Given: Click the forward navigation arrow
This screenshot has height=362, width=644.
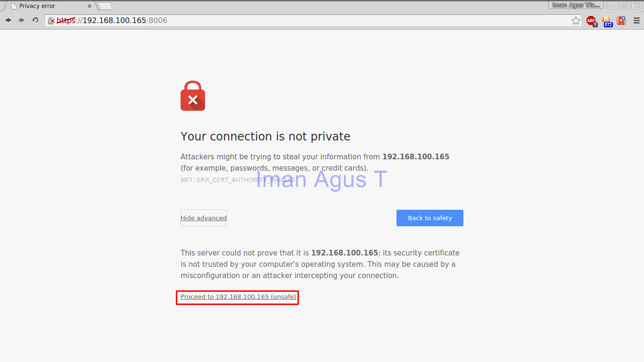Looking at the screenshot, I should (x=22, y=20).
